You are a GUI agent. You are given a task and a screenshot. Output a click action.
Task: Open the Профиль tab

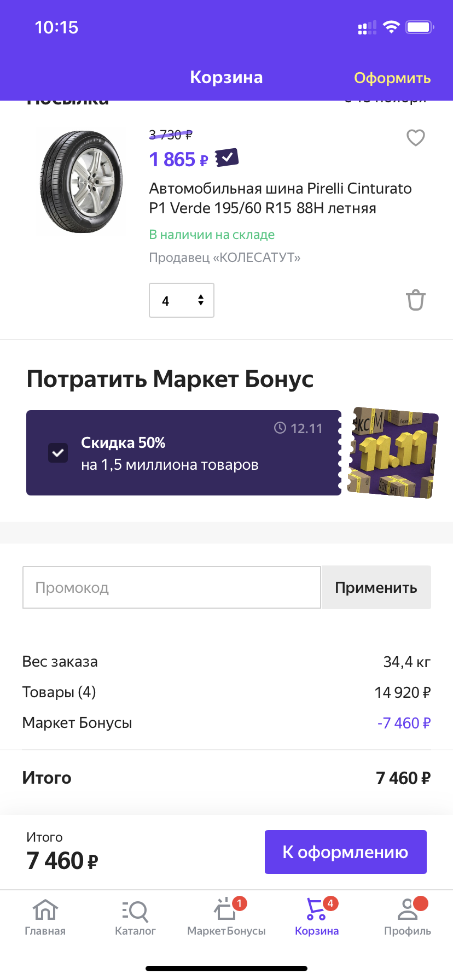click(408, 917)
